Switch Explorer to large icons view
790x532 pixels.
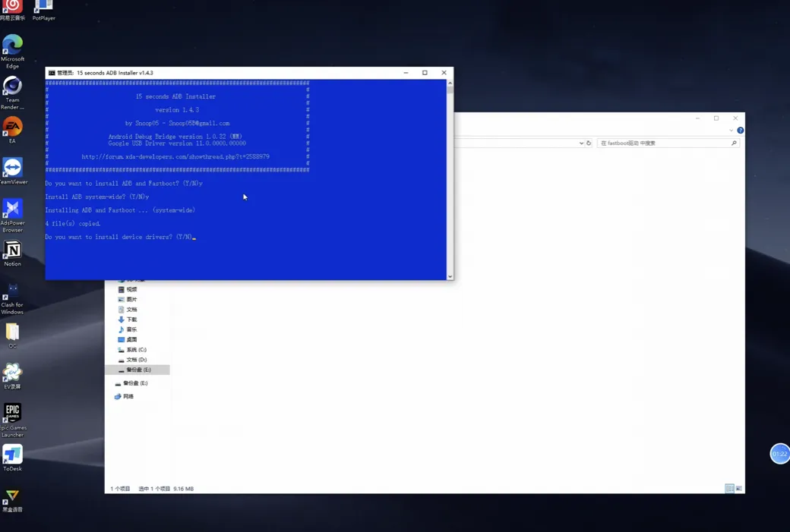(738, 488)
